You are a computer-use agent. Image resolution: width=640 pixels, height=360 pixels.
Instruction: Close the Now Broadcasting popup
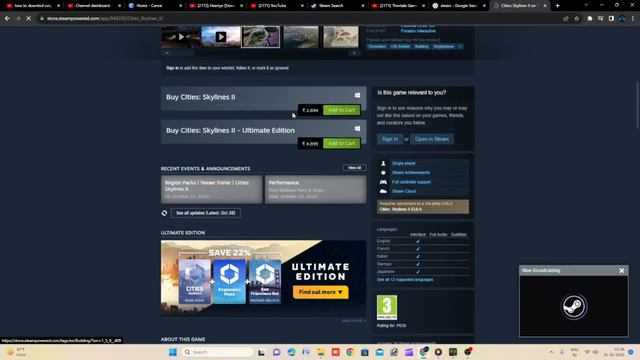click(x=621, y=271)
